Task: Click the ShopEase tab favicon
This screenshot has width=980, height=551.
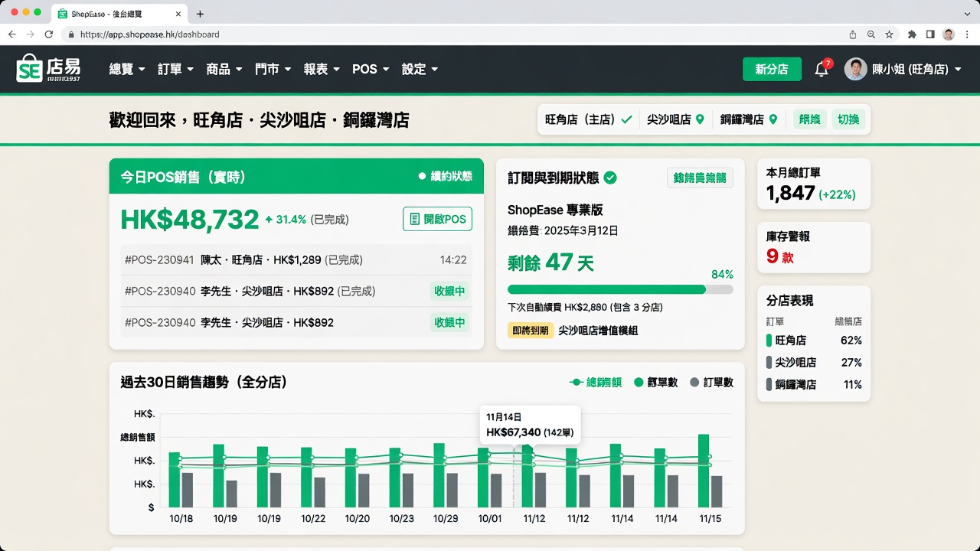Action: tap(63, 14)
